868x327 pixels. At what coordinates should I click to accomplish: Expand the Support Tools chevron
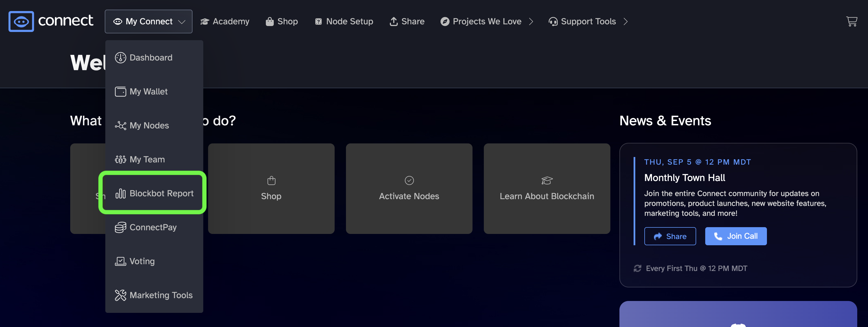click(x=625, y=21)
